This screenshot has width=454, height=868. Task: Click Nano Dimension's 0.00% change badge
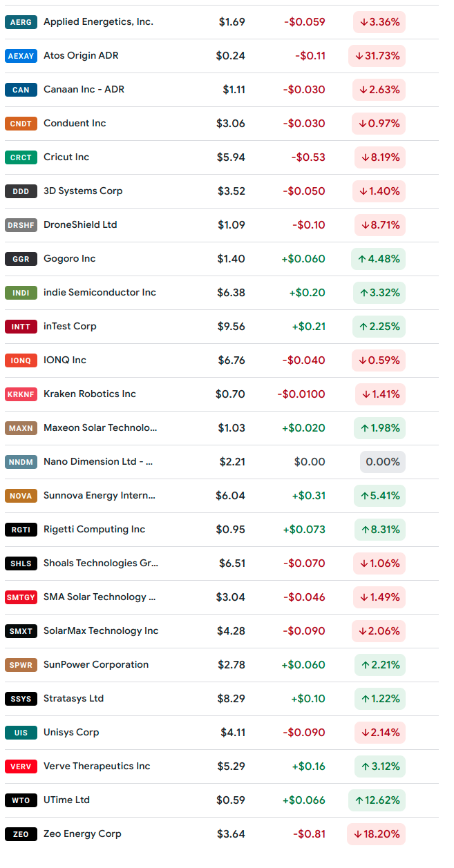pyautogui.click(x=382, y=462)
